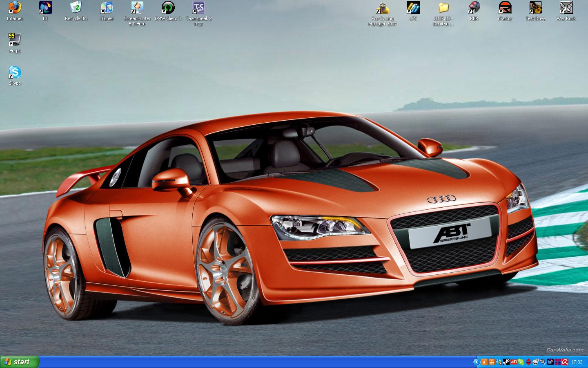
Task: Launch the Test Drive game
Action: [x=535, y=11]
